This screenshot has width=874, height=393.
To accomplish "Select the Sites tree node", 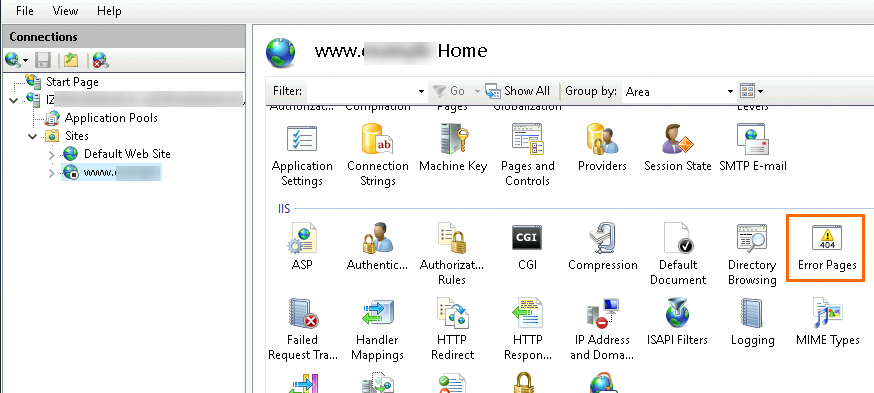I will 77,135.
